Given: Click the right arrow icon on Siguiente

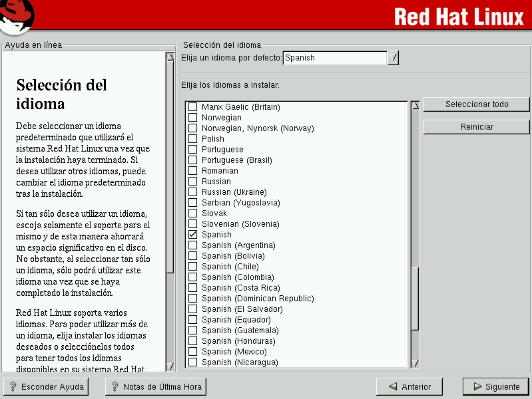Looking at the screenshot, I should point(476,386).
